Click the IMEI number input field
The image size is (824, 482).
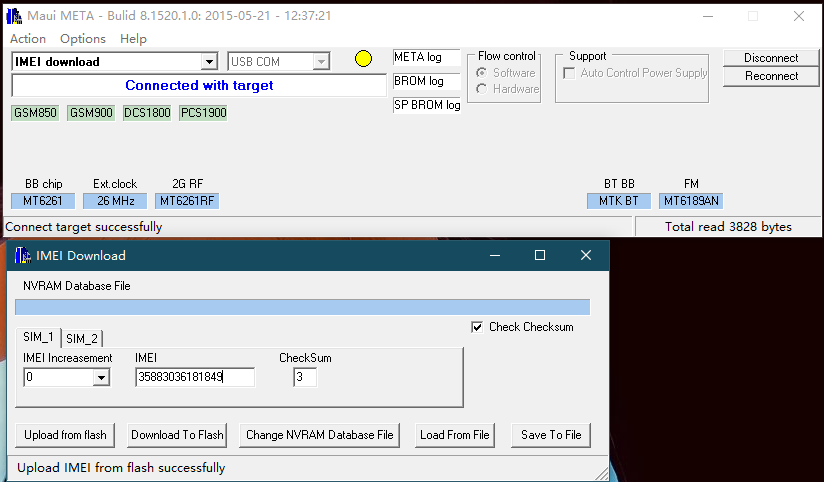[x=195, y=377]
